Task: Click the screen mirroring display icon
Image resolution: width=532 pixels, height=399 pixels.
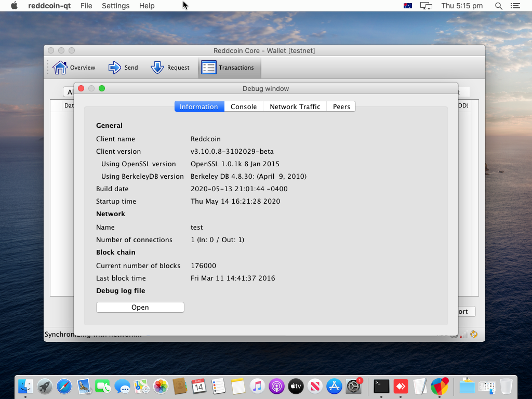Action: (x=426, y=6)
